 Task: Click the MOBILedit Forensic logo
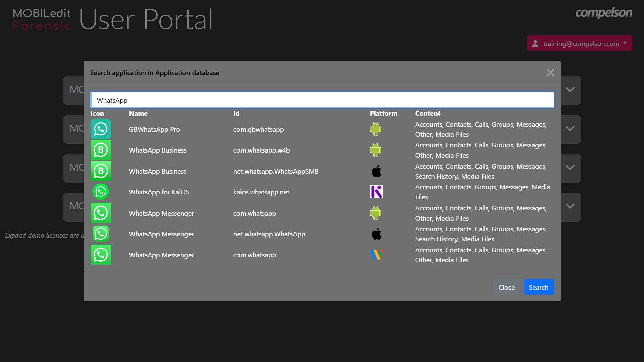coord(42,19)
